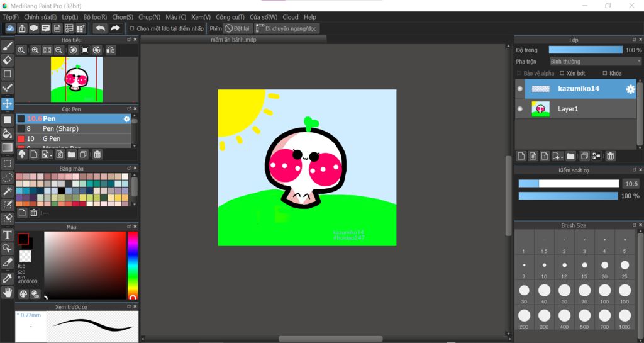Open add-special-layer dropdown in Layer panel
Screen dimensions: 644x343
557,156
